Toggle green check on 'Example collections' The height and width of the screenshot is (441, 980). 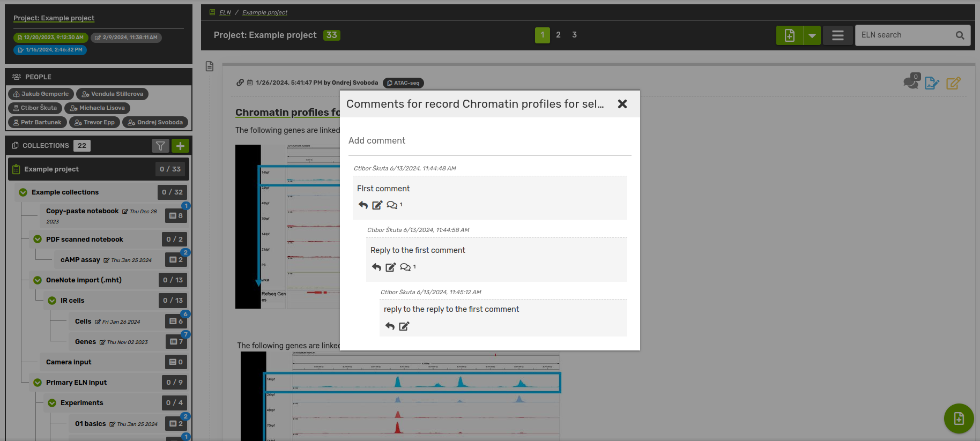pos(23,192)
